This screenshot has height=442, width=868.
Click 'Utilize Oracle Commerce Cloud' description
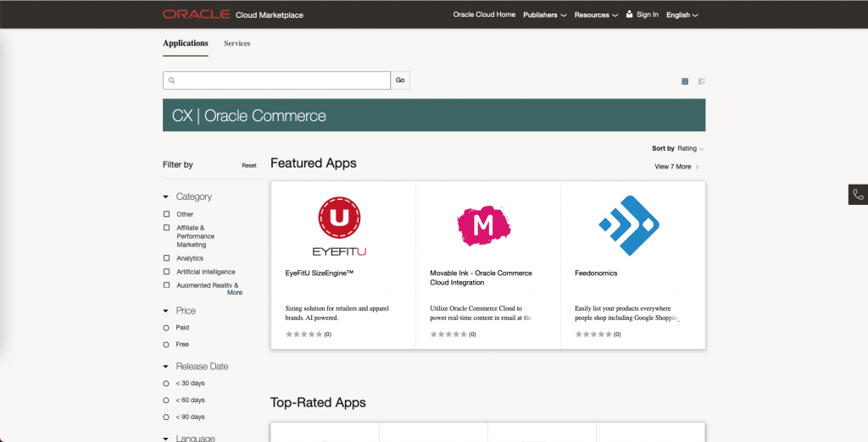click(481, 313)
